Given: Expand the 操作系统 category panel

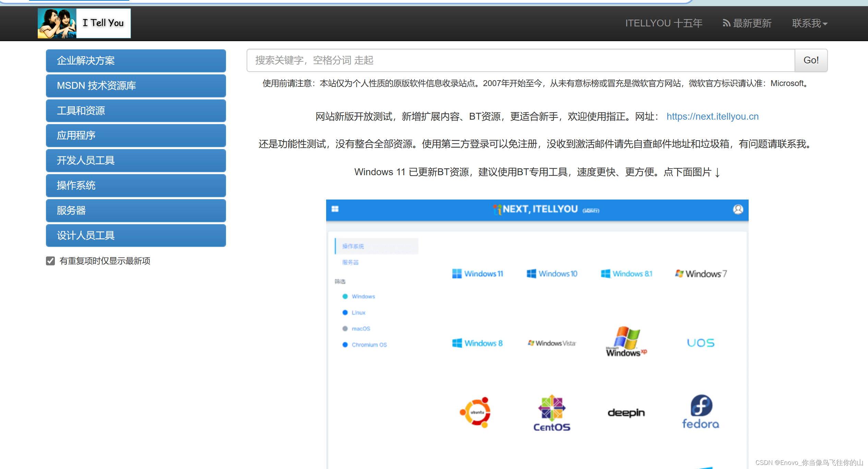Looking at the screenshot, I should pyautogui.click(x=136, y=185).
